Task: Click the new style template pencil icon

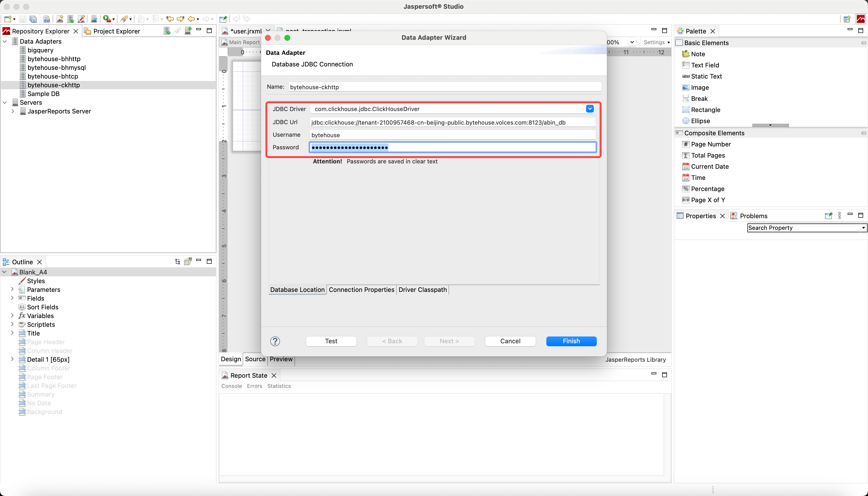Action: (x=81, y=19)
